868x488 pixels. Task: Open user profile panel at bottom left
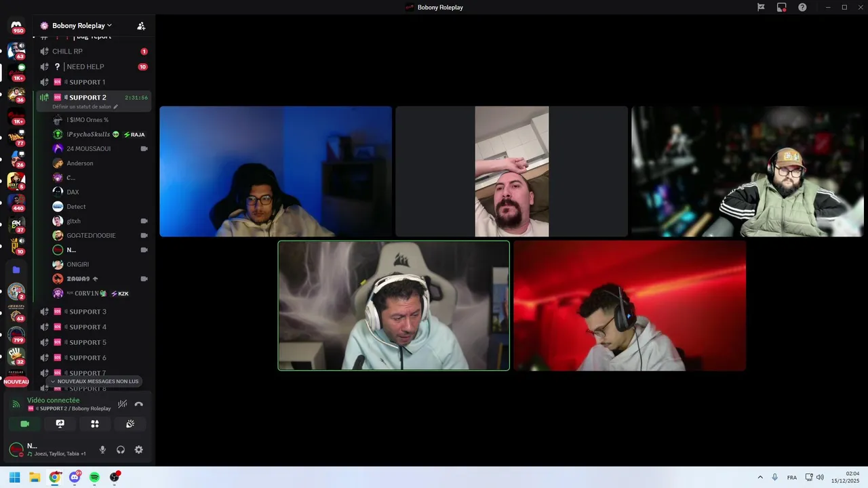tap(47, 449)
